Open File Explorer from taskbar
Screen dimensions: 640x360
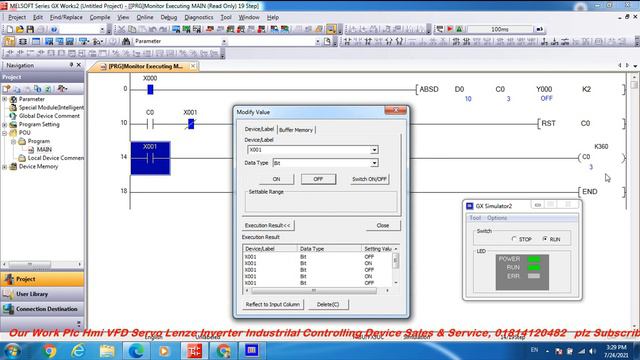[x=107, y=351]
